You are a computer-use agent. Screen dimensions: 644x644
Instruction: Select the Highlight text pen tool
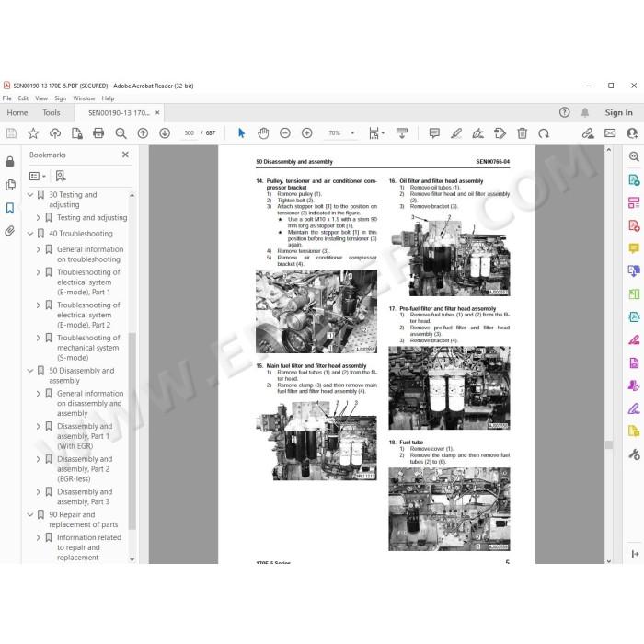click(x=456, y=133)
